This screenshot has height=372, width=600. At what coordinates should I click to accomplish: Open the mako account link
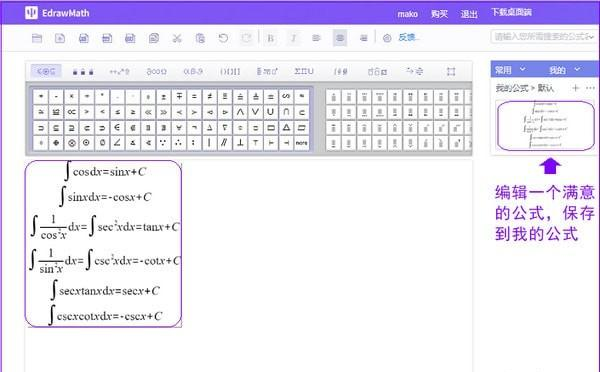(x=407, y=14)
